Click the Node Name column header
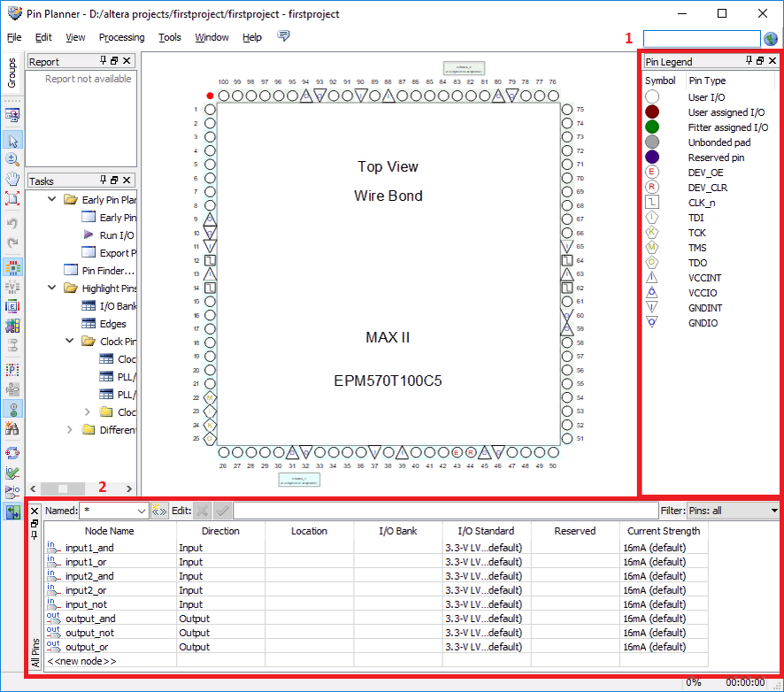Screen dimensions: 784x692 (110, 531)
